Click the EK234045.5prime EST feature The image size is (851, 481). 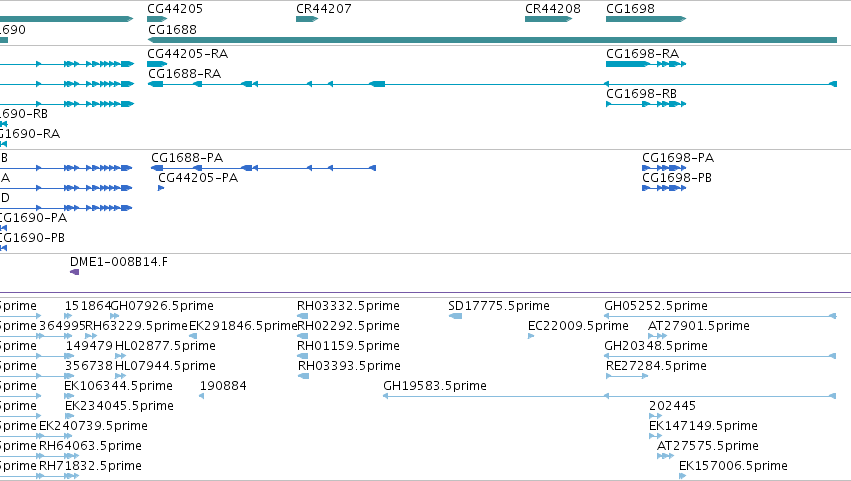tap(69, 416)
